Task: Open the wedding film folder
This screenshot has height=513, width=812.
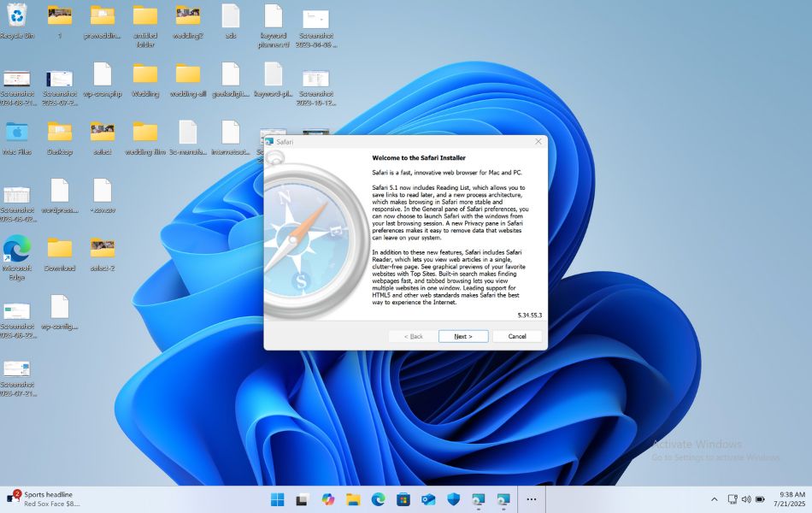Action: (x=145, y=134)
